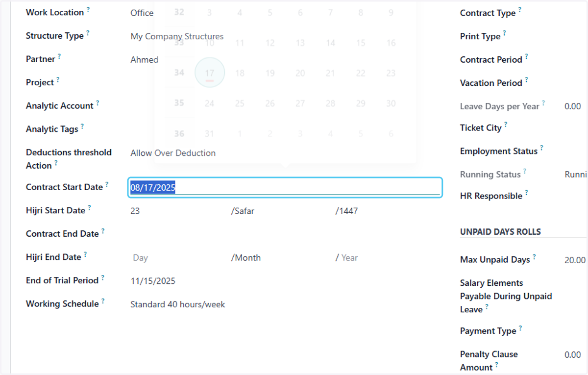Open the Partner field showing Ahmed
This screenshot has width=588, height=375.
pos(145,60)
